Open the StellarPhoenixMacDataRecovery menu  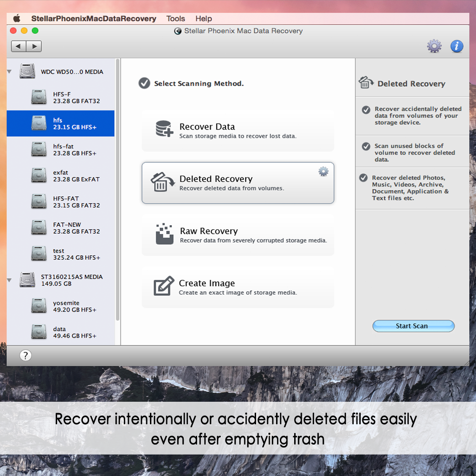93,19
